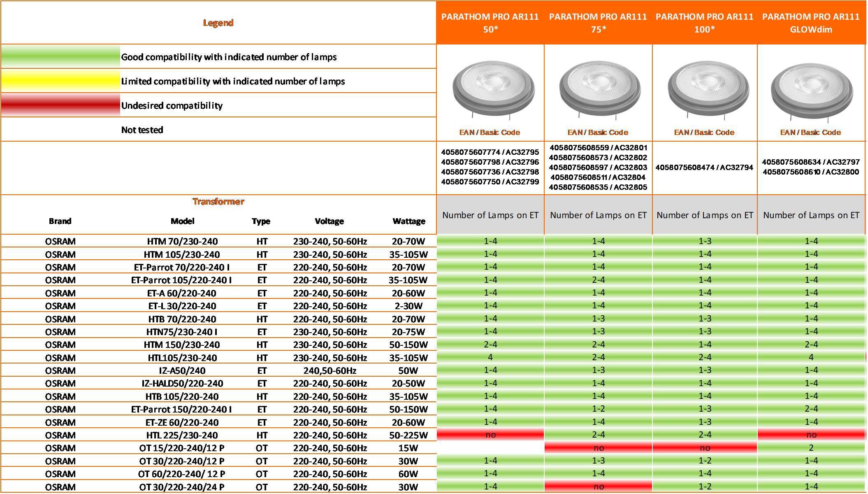Screen dimensions: 868x494
Task: Click the '2' cell in the OT 15 row under GLOWdim
Action: (811, 447)
